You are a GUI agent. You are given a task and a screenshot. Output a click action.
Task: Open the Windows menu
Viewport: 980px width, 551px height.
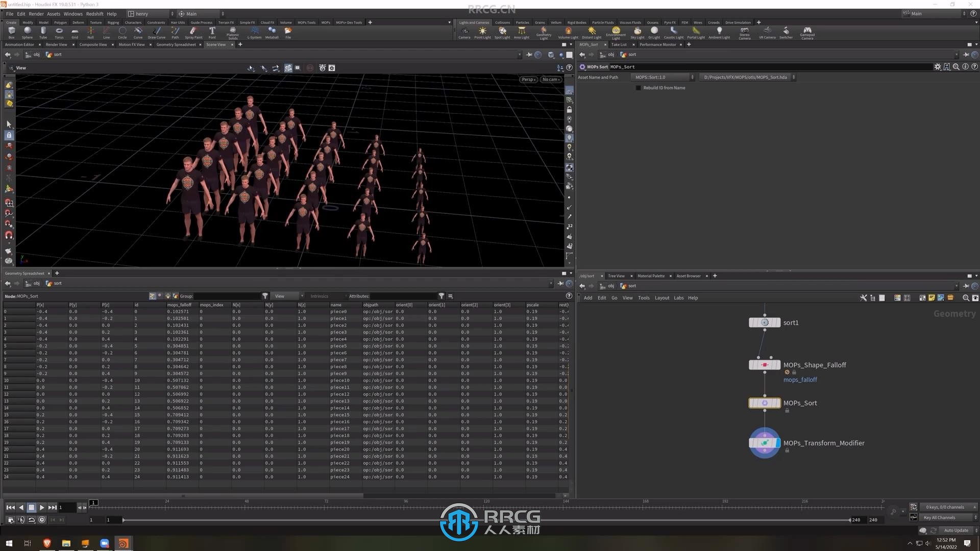(73, 14)
